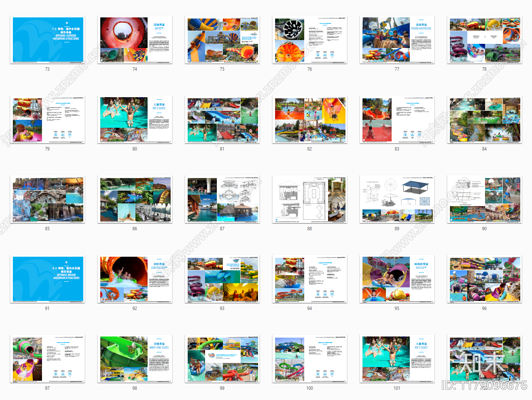Viewport: 532px width, 400px height.
Task: Select page thumbnail 100
Action: point(310,359)
